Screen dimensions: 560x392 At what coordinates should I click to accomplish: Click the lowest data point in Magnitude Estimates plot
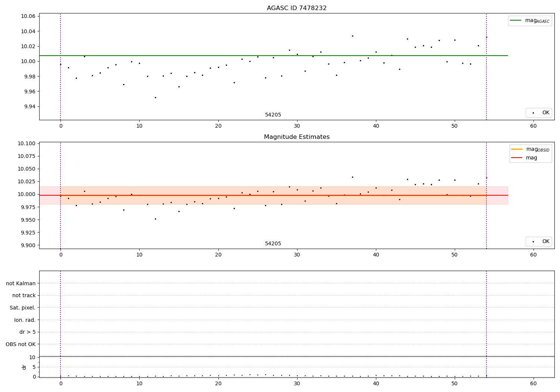tap(155, 219)
